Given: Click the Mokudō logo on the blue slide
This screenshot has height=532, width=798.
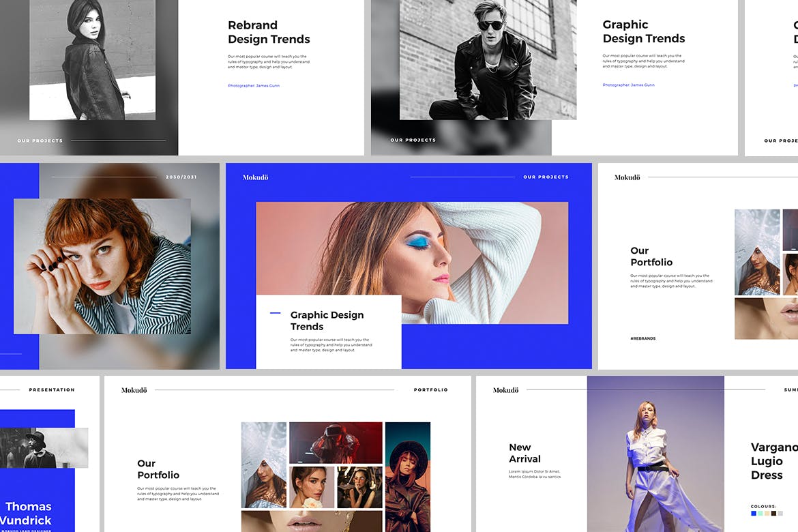Looking at the screenshot, I should tap(256, 177).
